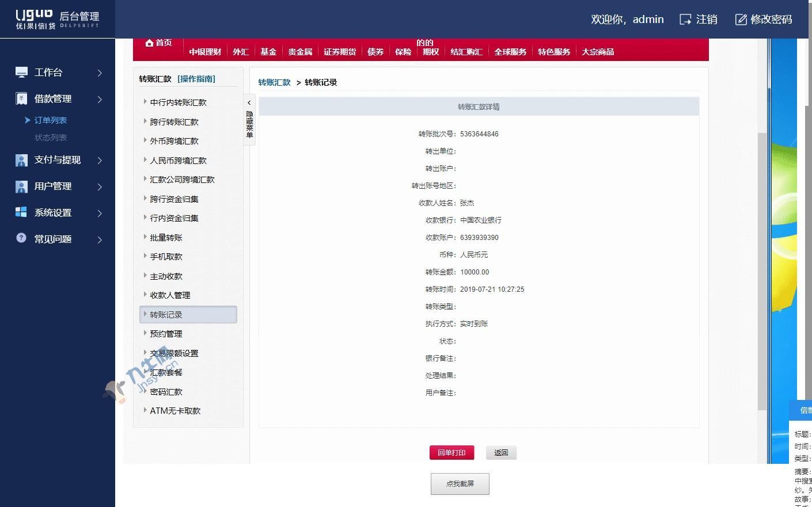Open 主动收款 menu entry
812x507 pixels.
166,276
